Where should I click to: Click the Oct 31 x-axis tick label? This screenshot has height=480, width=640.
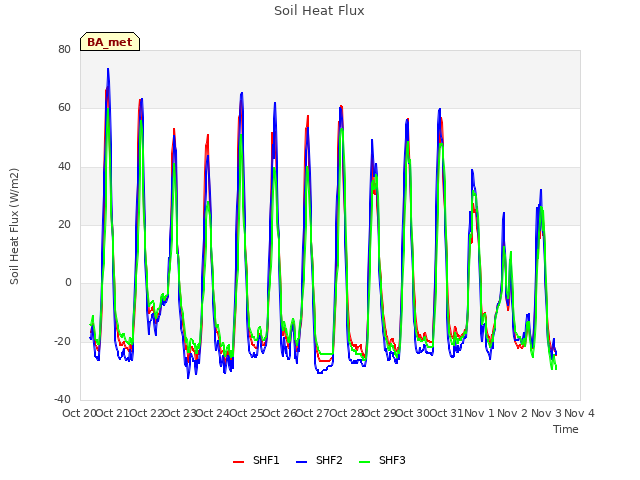point(447,413)
